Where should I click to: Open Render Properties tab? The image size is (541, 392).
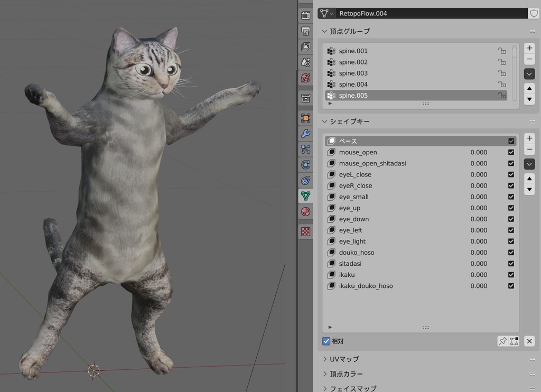(306, 15)
